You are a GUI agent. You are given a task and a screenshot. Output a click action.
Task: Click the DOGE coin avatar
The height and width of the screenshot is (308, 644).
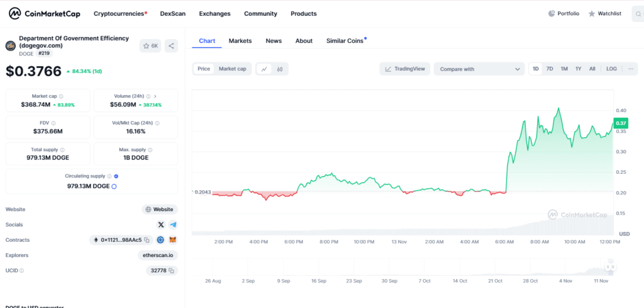[x=11, y=45]
